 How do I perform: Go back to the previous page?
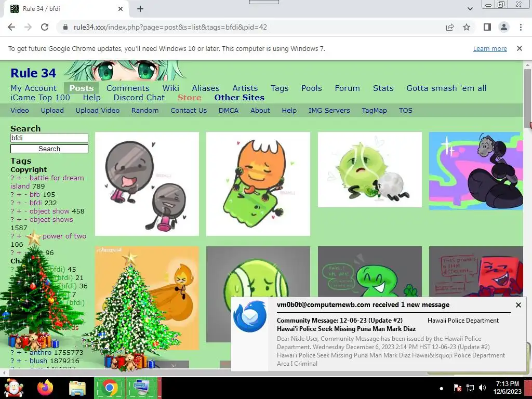[11, 27]
